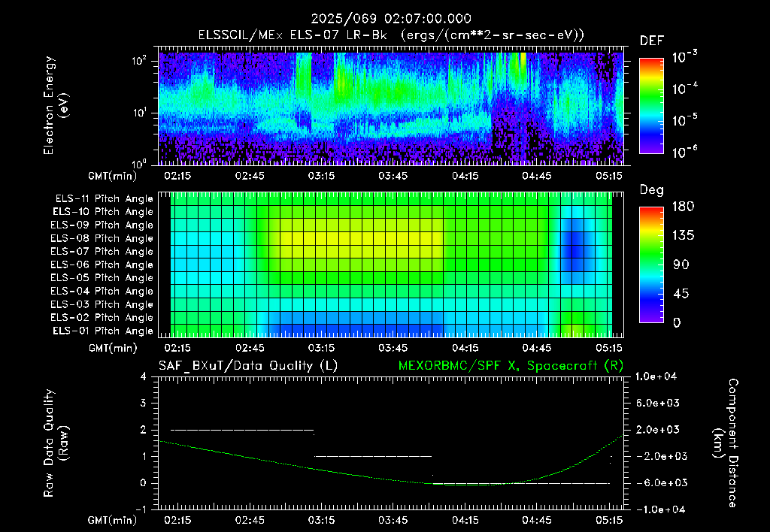The height and width of the screenshot is (532, 770).
Task: Select the ELS-03 Pitch Angle row label
Action: pyautogui.click(x=102, y=304)
